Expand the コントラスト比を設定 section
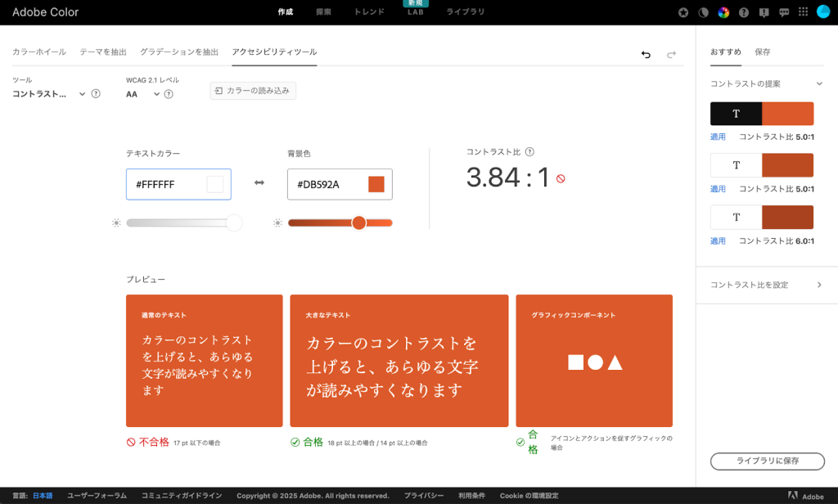This screenshot has width=838, height=504. tap(818, 285)
